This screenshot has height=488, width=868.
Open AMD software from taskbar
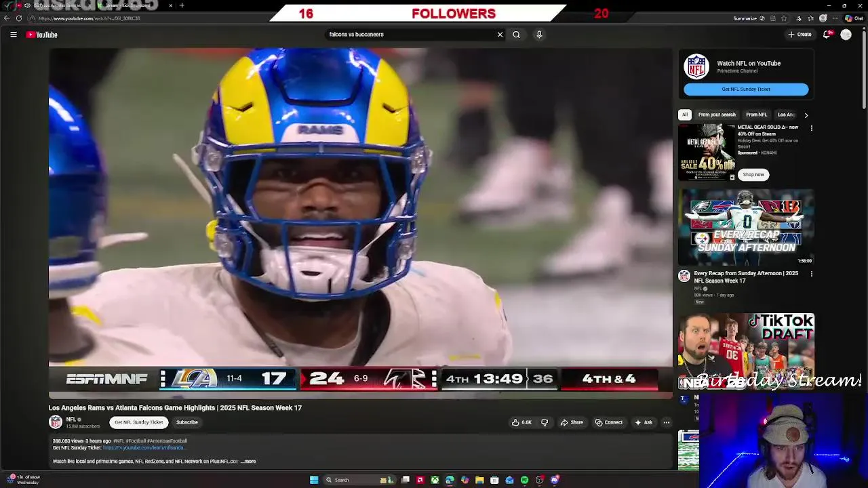click(420, 480)
